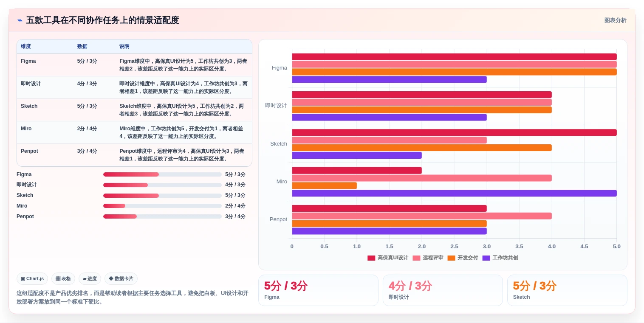Click the red 高保真UI设计 legend swatch

(x=371, y=258)
